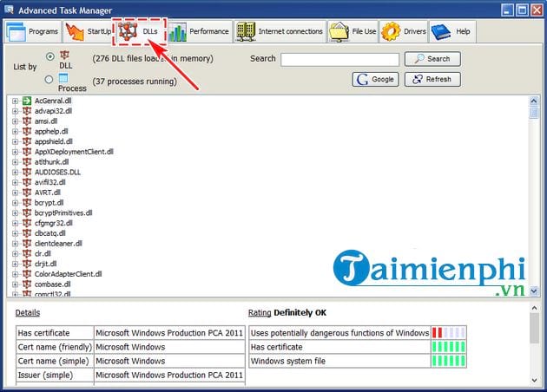Click the DLL icon beside clientcleaner.dll
This screenshot has width=547, height=392.
pos(27,243)
